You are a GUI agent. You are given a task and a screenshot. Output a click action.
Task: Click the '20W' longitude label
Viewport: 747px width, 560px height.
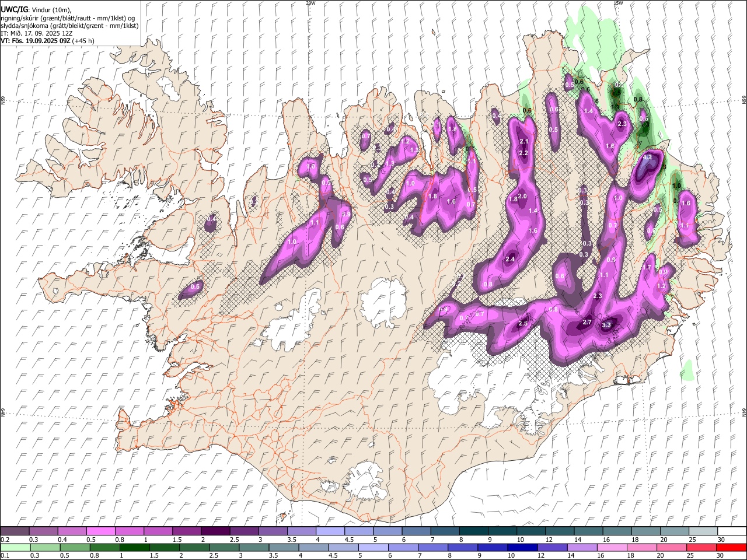click(x=310, y=3)
